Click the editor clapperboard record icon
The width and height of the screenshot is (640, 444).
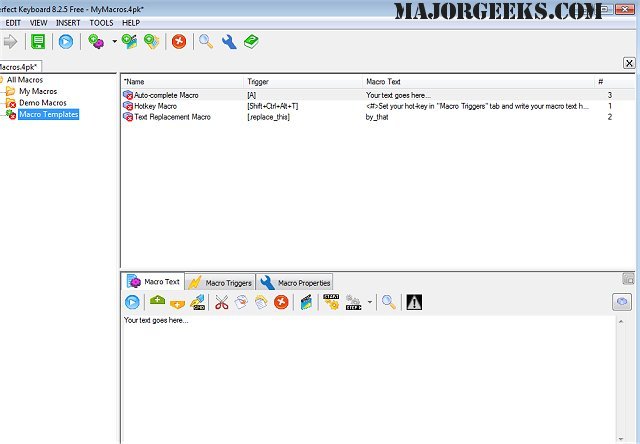point(306,302)
